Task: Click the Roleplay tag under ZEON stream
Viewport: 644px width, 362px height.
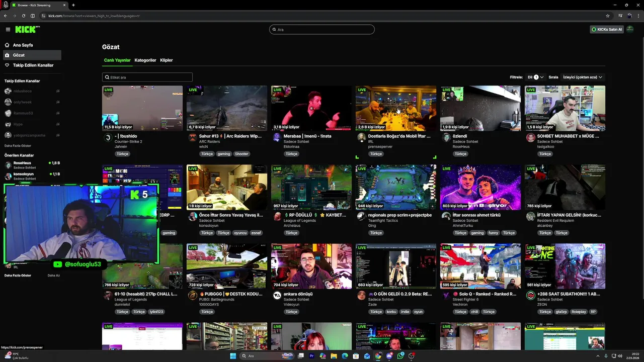Action: click(x=579, y=312)
